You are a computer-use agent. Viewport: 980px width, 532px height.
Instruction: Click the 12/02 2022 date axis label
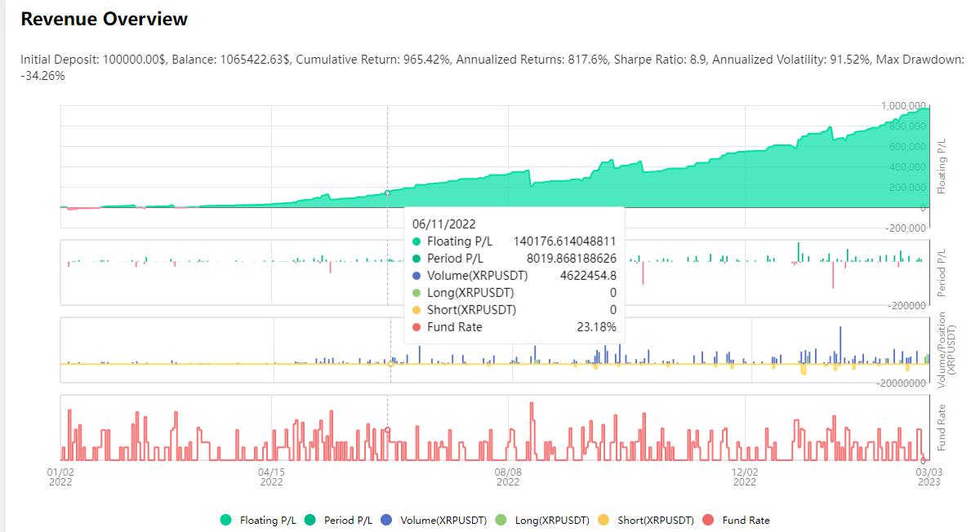coord(745,477)
